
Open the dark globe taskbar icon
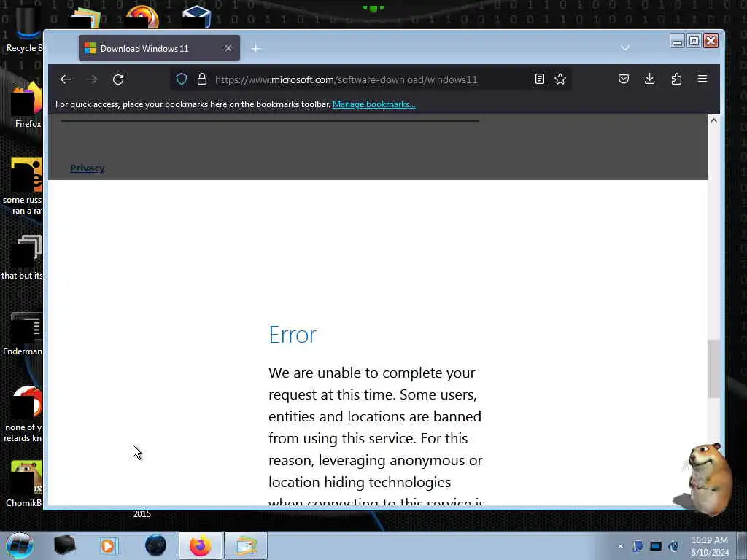[x=156, y=545]
